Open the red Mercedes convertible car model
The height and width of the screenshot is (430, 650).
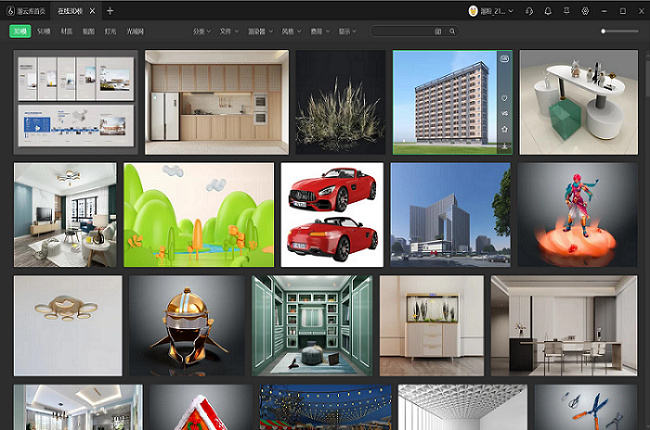332,215
